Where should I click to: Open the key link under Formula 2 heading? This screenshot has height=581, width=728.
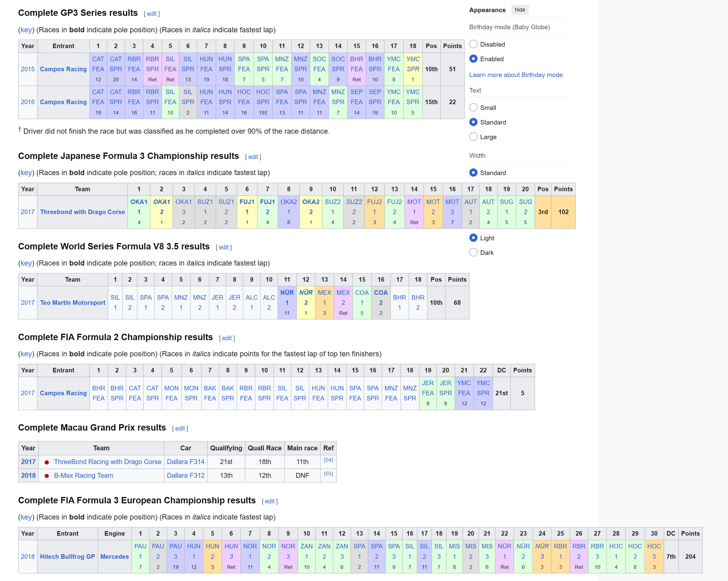[x=26, y=354]
